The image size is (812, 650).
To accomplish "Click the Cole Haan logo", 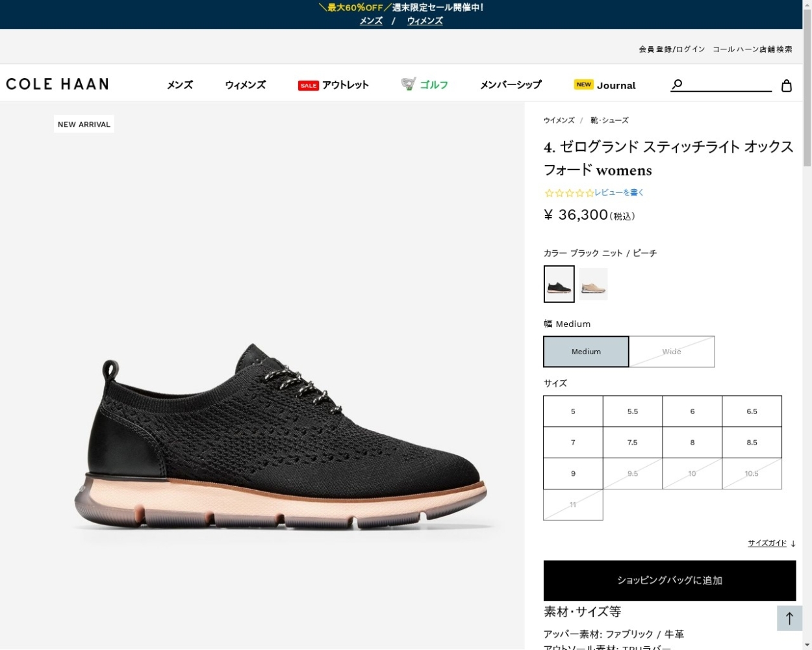I will (x=57, y=84).
